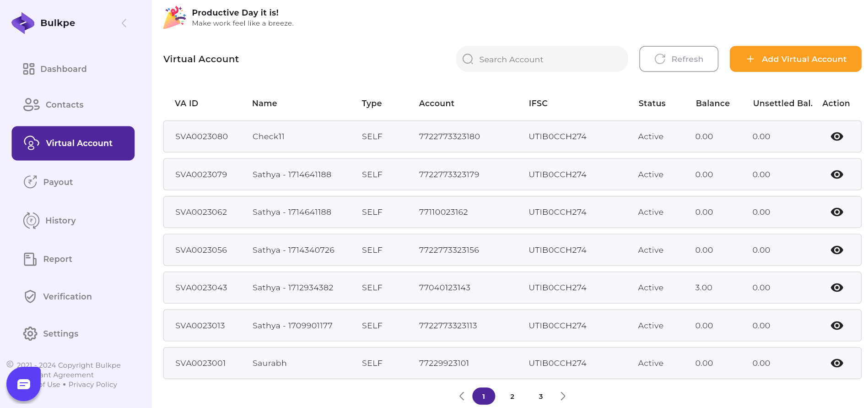Go to previous page using left chevron
Viewport: 868px width, 408px height.
(462, 396)
